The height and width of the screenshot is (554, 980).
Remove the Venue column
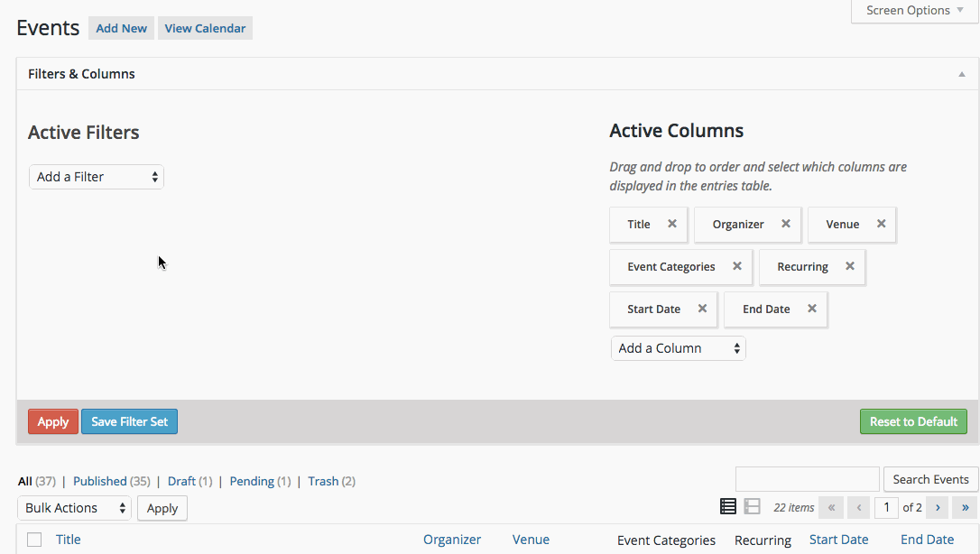click(879, 224)
